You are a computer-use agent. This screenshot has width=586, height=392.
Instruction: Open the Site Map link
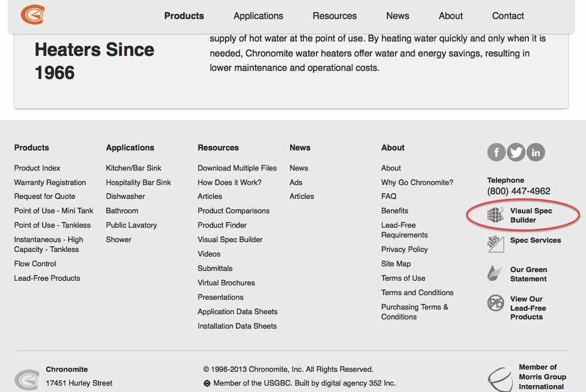pos(396,264)
